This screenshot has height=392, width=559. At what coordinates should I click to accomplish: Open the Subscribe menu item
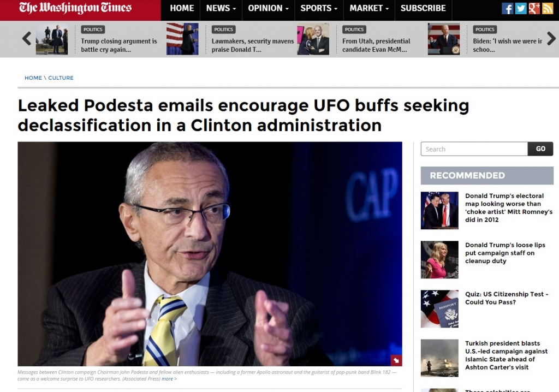423,8
